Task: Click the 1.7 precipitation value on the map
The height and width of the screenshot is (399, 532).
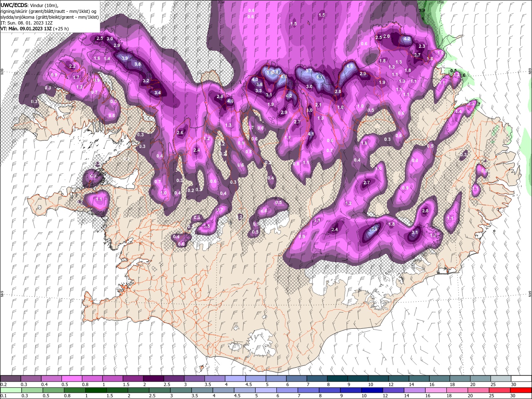Action: pyautogui.click(x=76, y=77)
